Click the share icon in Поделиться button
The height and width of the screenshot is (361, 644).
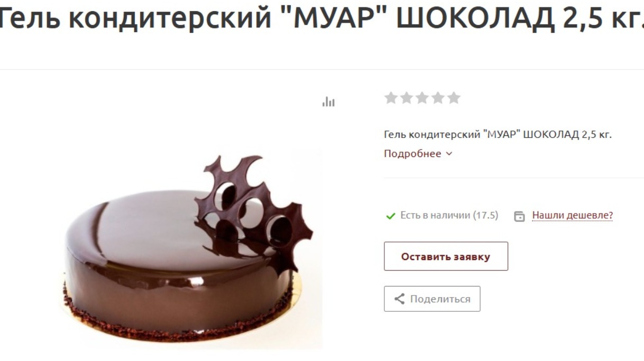click(x=400, y=299)
